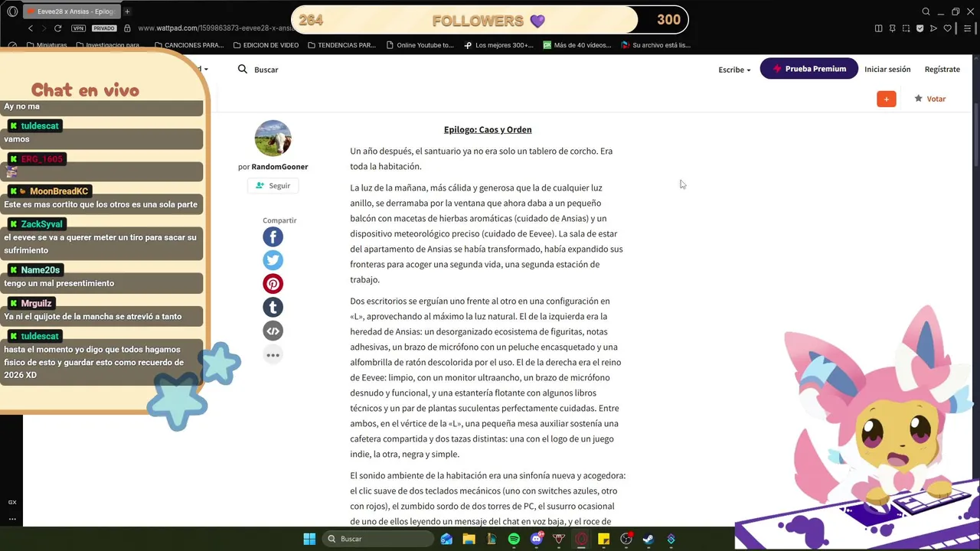The width and height of the screenshot is (980, 551).
Task: Open GX corner sidebar button
Action: [x=12, y=502]
